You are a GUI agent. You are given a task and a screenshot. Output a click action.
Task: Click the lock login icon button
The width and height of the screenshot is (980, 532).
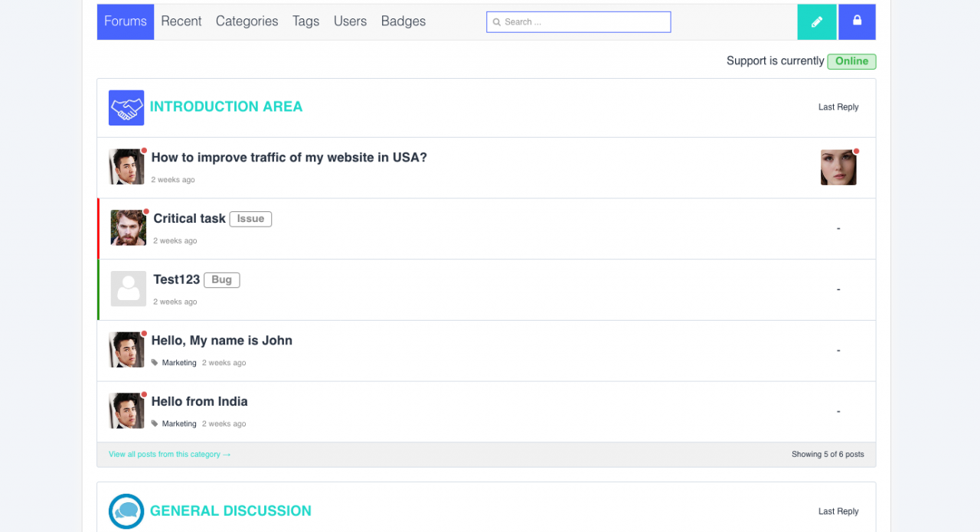pyautogui.click(x=857, y=21)
